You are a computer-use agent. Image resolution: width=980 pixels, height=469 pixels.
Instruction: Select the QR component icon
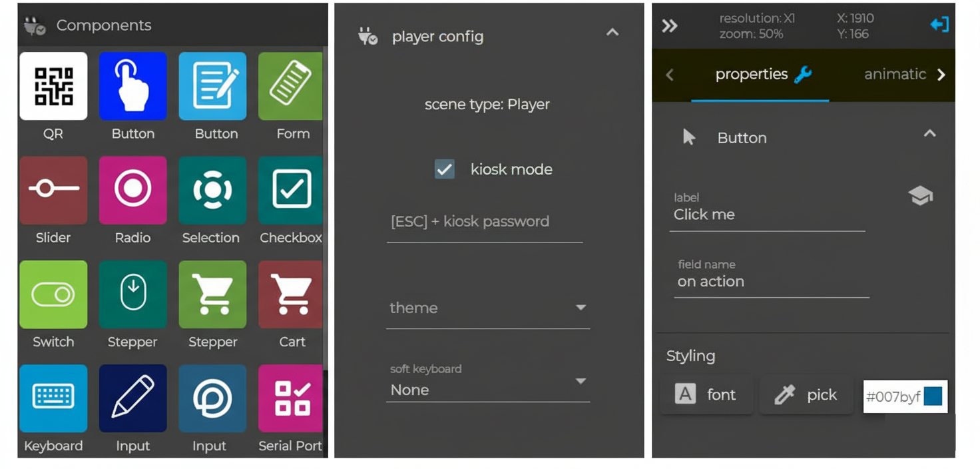pos(53,86)
